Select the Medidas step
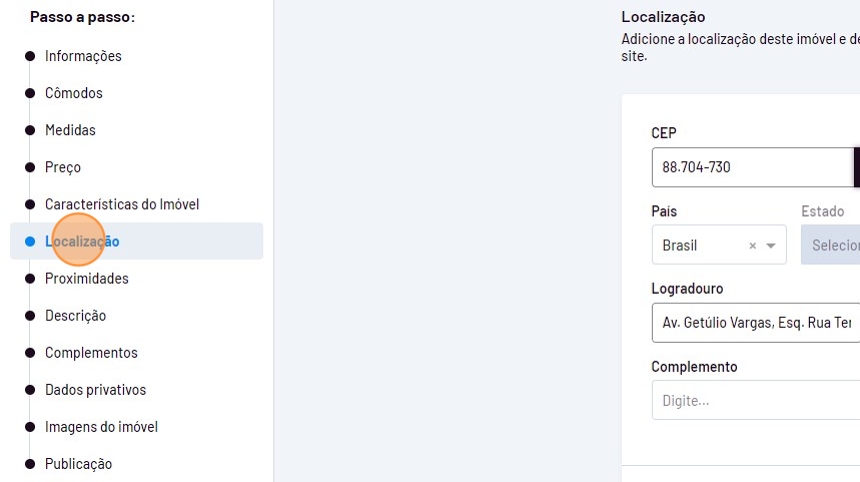 pyautogui.click(x=70, y=130)
